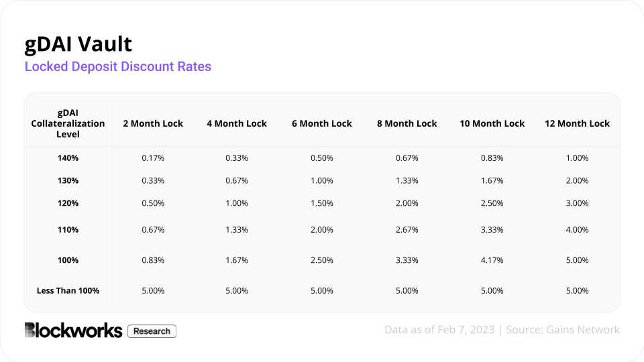Choose the 8 Month Lock column header
Viewport: 644px width, 362px height.
(407, 123)
